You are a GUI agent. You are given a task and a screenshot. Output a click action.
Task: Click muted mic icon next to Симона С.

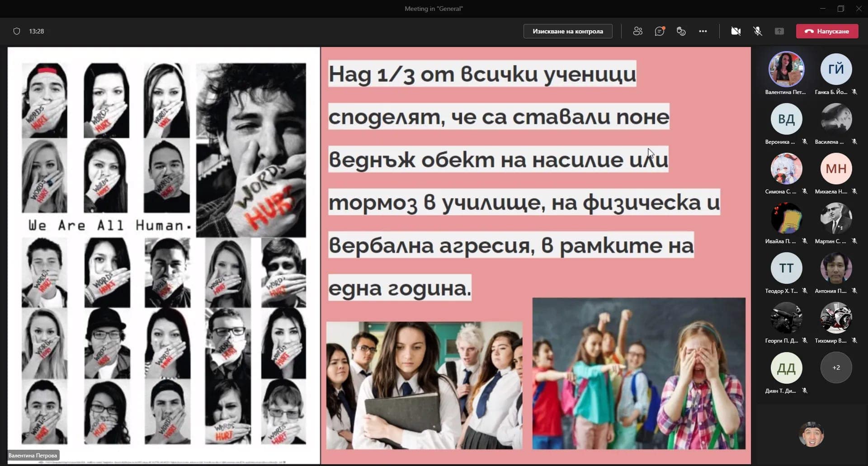805,192
